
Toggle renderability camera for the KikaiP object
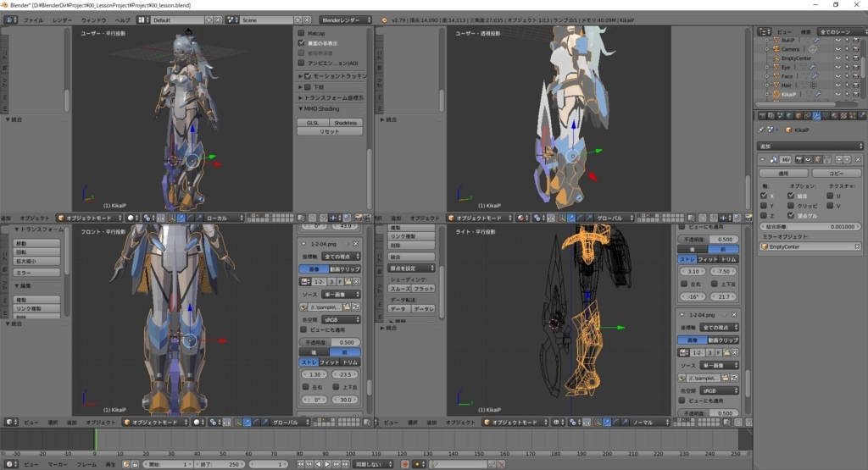coord(856,94)
